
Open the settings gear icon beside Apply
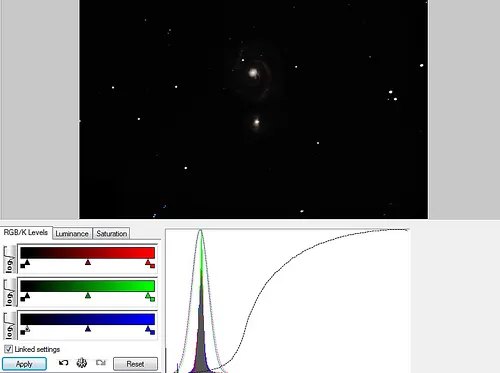pyautogui.click(x=82, y=363)
